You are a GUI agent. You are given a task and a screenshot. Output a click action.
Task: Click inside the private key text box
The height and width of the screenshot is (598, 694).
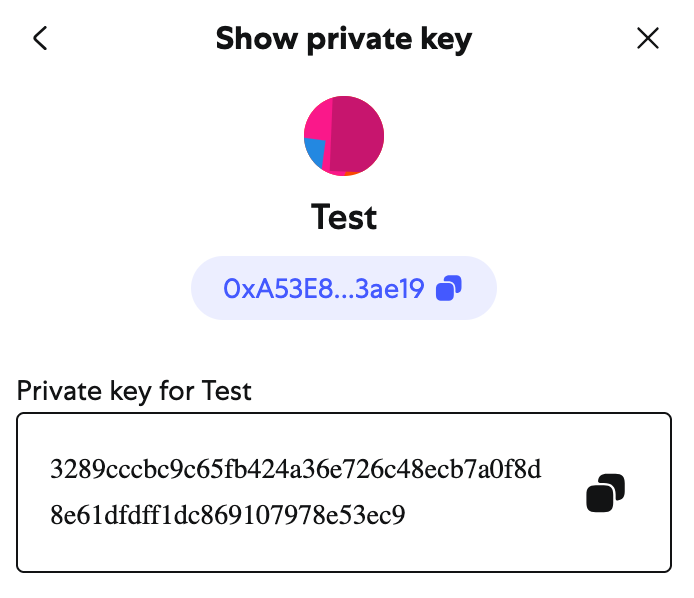point(344,493)
